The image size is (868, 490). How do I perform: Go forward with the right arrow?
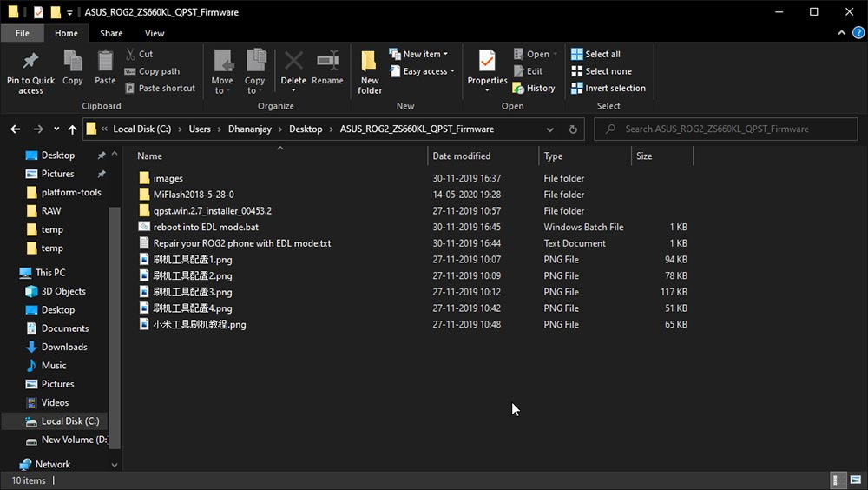(x=38, y=129)
